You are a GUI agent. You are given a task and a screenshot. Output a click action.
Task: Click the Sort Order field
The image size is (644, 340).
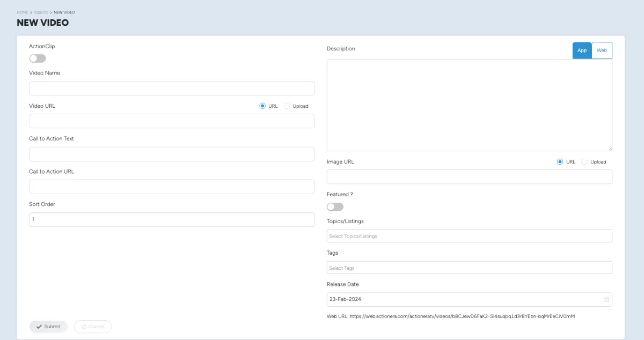[x=172, y=219]
